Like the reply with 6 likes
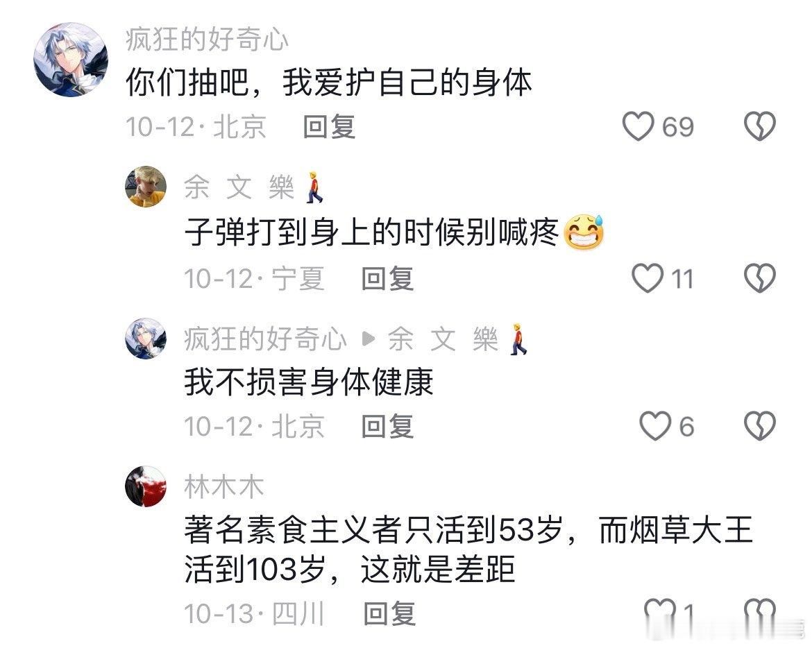812x648 pixels. pos(655,426)
